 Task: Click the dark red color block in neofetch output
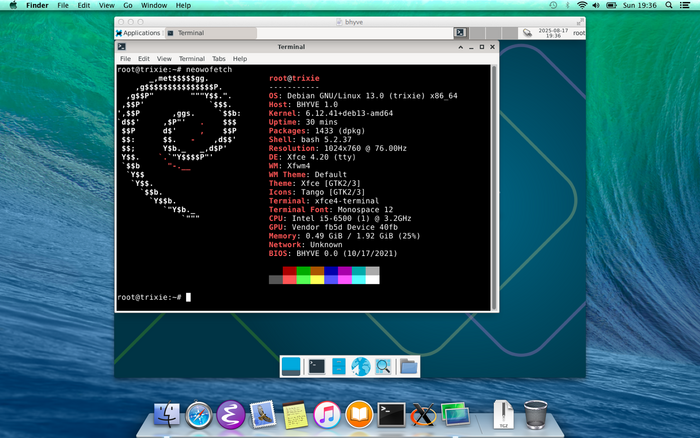tap(289, 271)
